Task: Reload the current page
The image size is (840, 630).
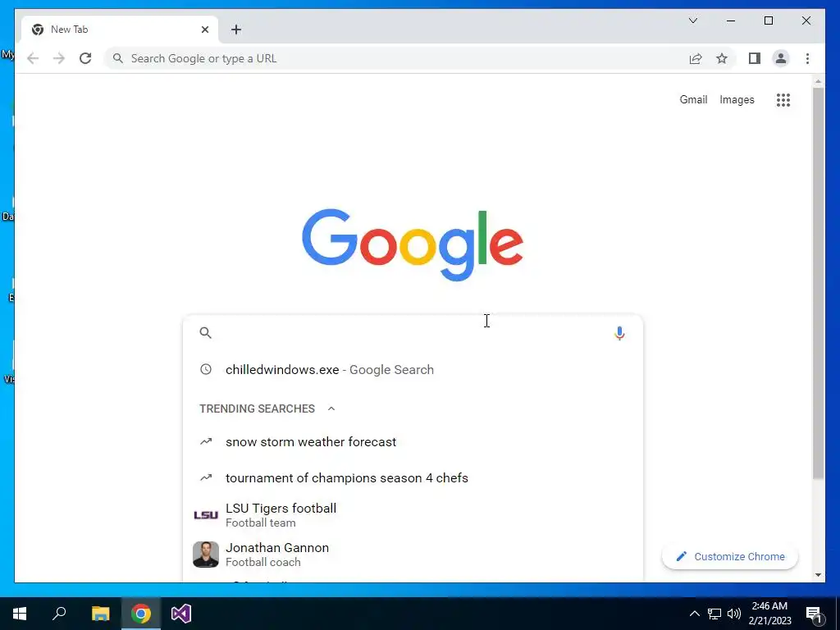Action: 85,58
